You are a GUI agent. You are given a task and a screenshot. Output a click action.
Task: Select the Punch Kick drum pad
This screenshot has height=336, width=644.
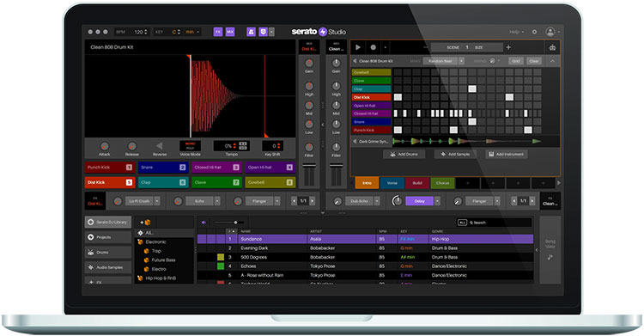110,168
